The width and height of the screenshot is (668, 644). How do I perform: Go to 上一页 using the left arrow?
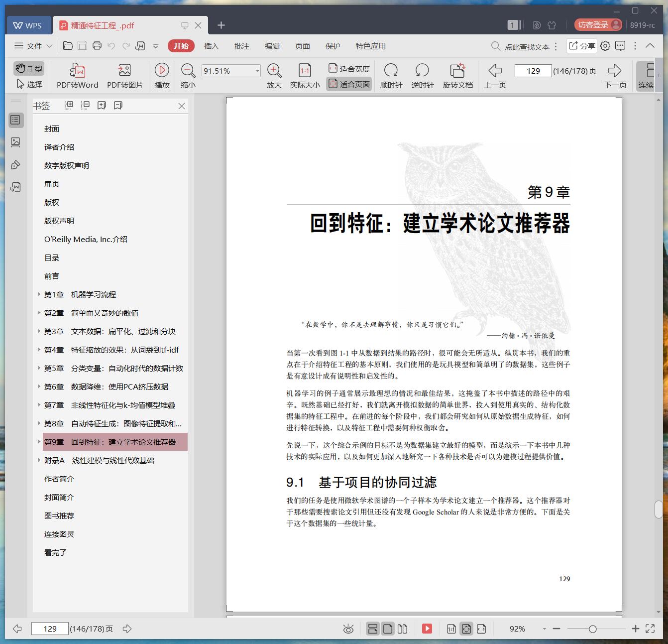[x=495, y=76]
